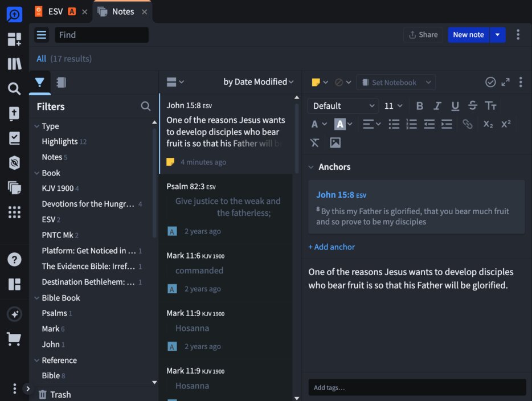The height and width of the screenshot is (401, 532).
Task: Open the 'by Date Modified' sort dropdown
Action: tap(258, 81)
